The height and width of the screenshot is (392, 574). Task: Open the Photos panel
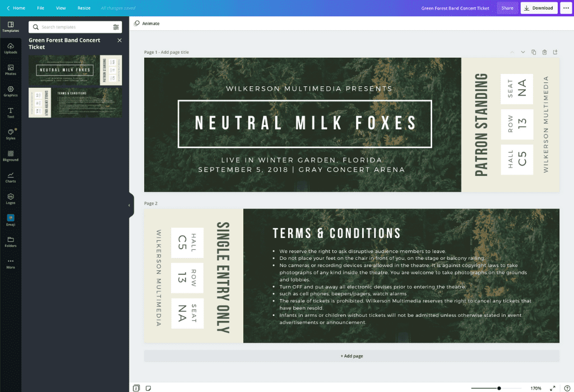11,70
